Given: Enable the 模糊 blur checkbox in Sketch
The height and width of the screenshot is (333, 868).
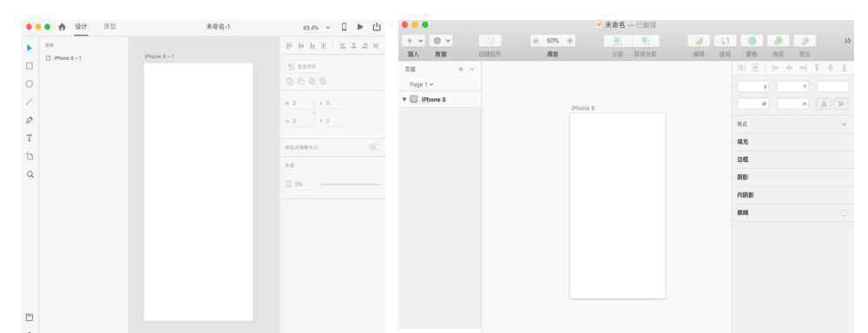Looking at the screenshot, I should click(845, 213).
